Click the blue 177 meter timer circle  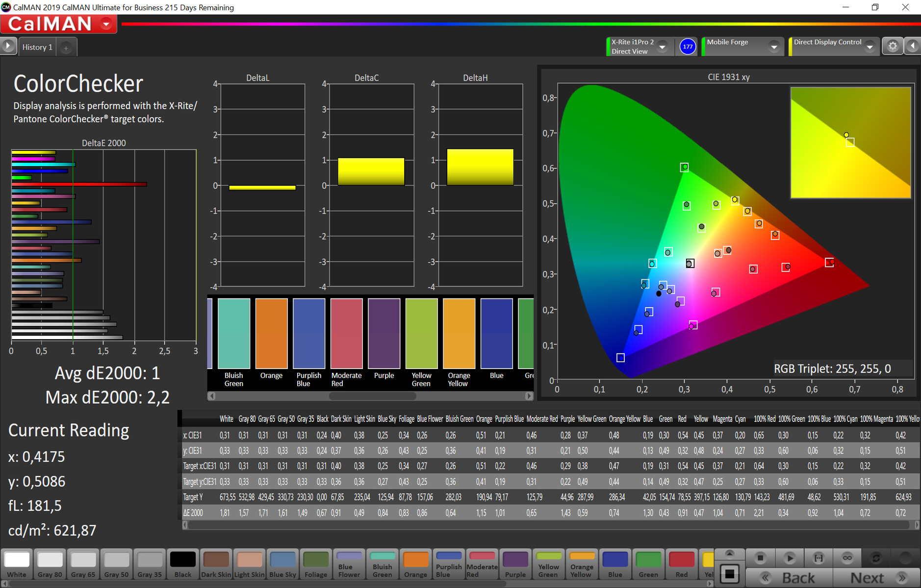688,47
